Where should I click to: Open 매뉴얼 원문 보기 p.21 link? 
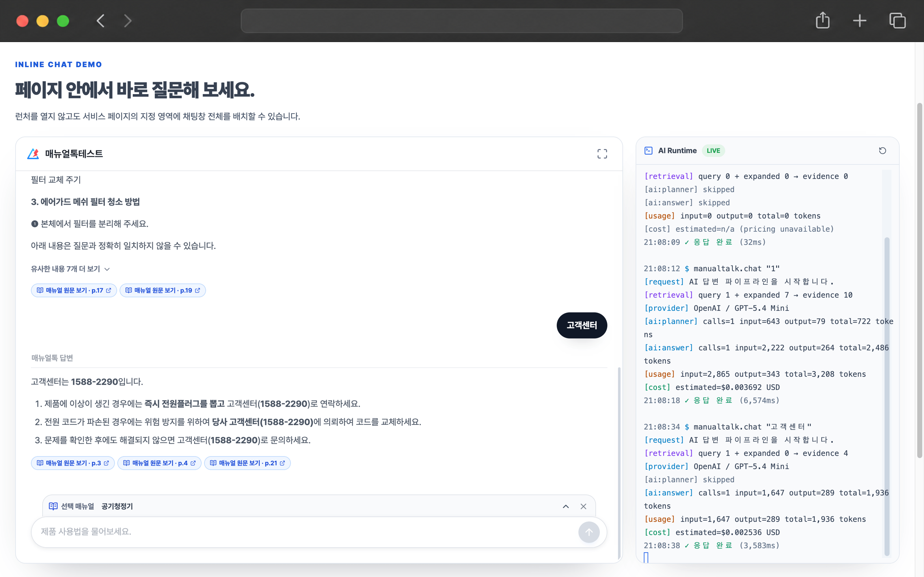coord(247,463)
